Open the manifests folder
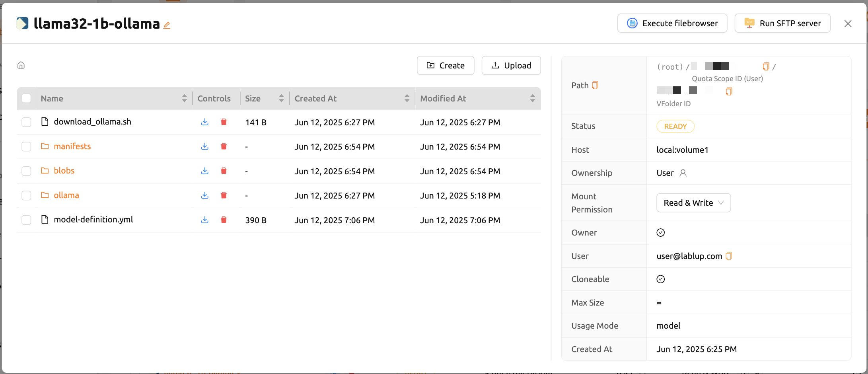 [x=72, y=146]
